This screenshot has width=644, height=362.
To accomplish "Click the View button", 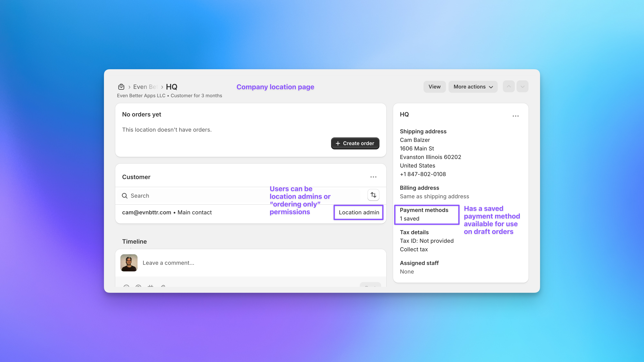I will pos(434,87).
